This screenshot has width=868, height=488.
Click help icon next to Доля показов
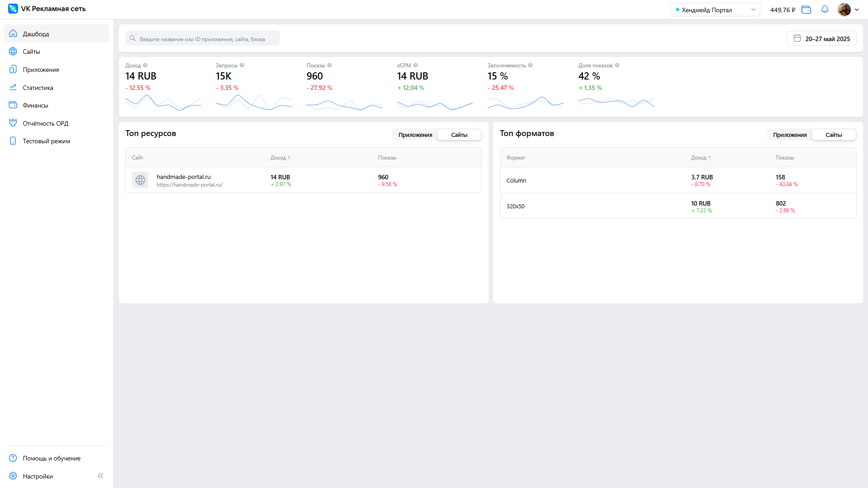click(x=617, y=65)
